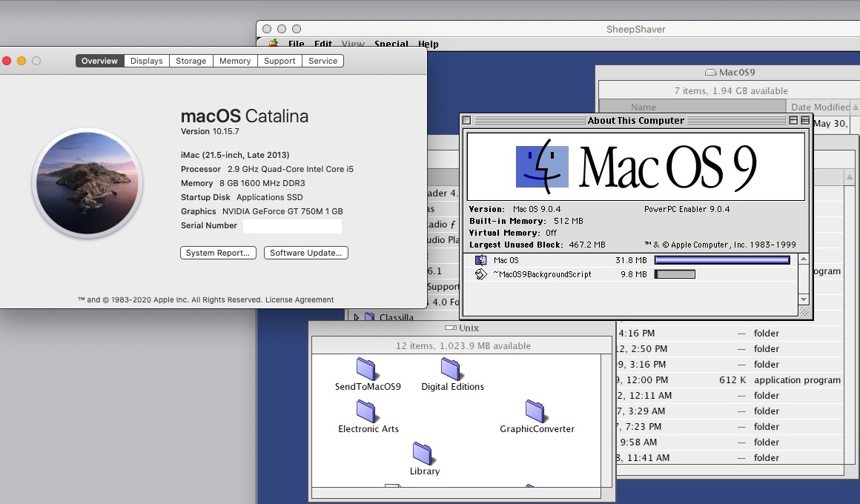The height and width of the screenshot is (504, 860).
Task: Collapse About This Computer with windowshade box
Action: coord(805,120)
